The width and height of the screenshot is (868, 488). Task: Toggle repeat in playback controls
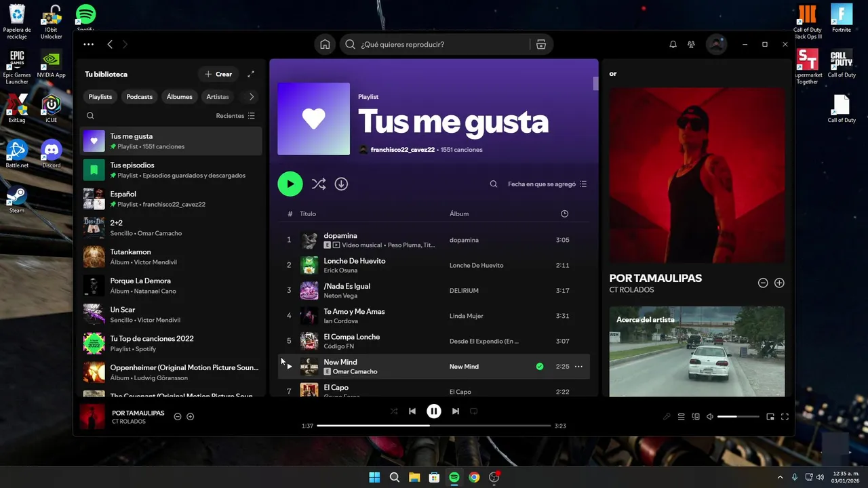474,411
